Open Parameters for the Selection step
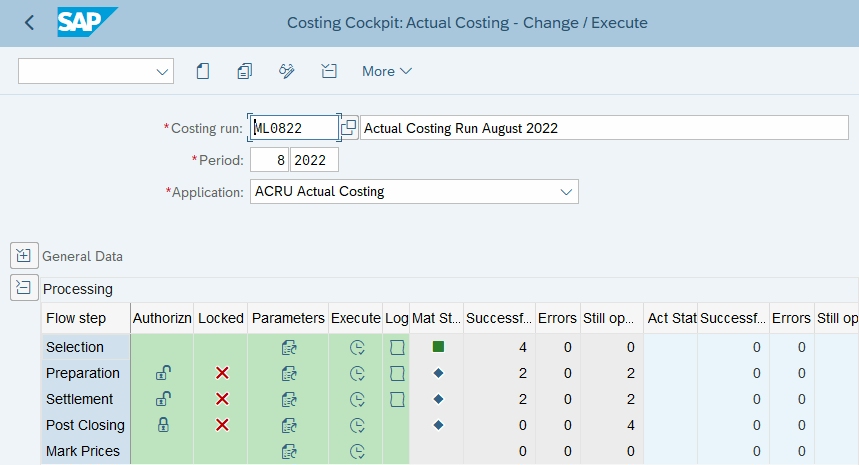Screen dimensions: 859x465 288,347
